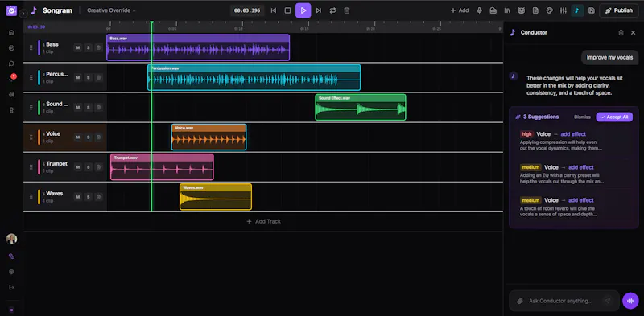
Task: Attach a file with the paperclip icon
Action: (519, 301)
